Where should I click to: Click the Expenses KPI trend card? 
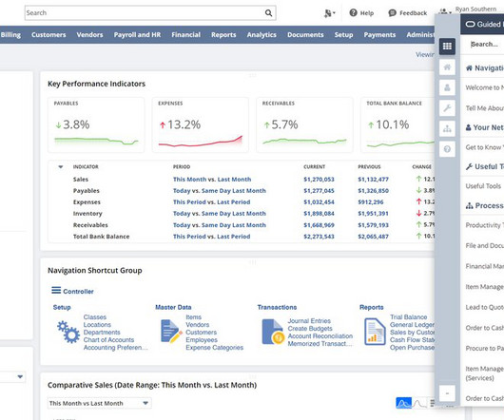(x=201, y=124)
